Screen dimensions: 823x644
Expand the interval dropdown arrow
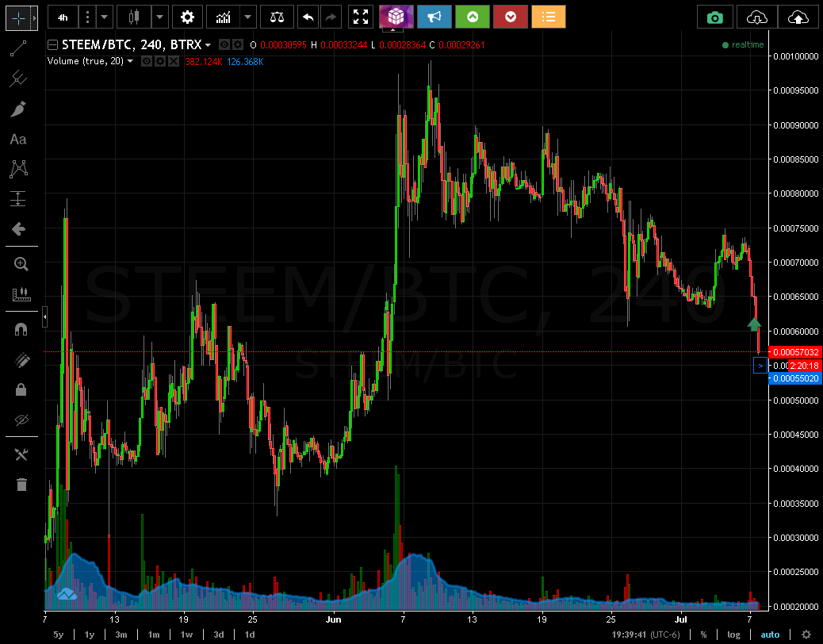(x=105, y=18)
